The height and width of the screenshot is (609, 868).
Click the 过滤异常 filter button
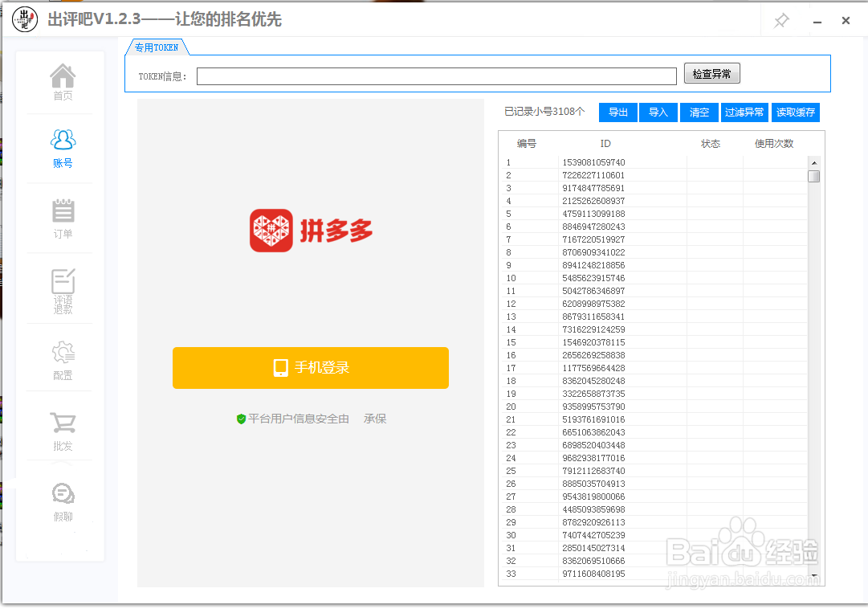tap(744, 112)
